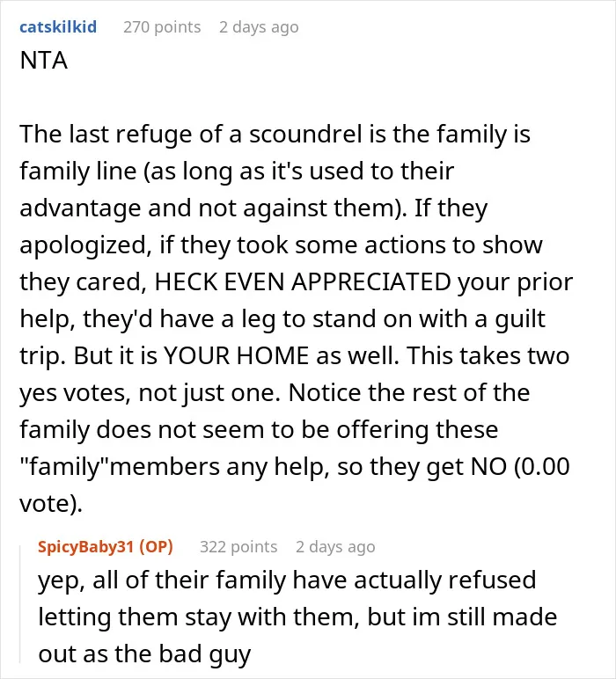Viewport: 616px width, 679px height.
Task: Open SpicyBaby31 (OP) profile link
Action: 106,546
